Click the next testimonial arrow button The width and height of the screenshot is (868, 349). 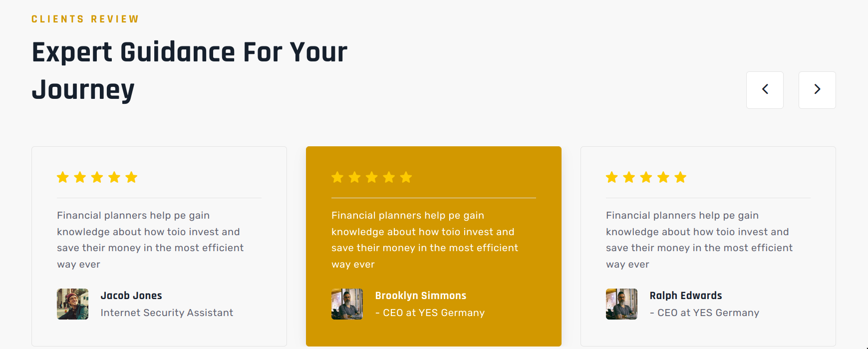point(817,90)
